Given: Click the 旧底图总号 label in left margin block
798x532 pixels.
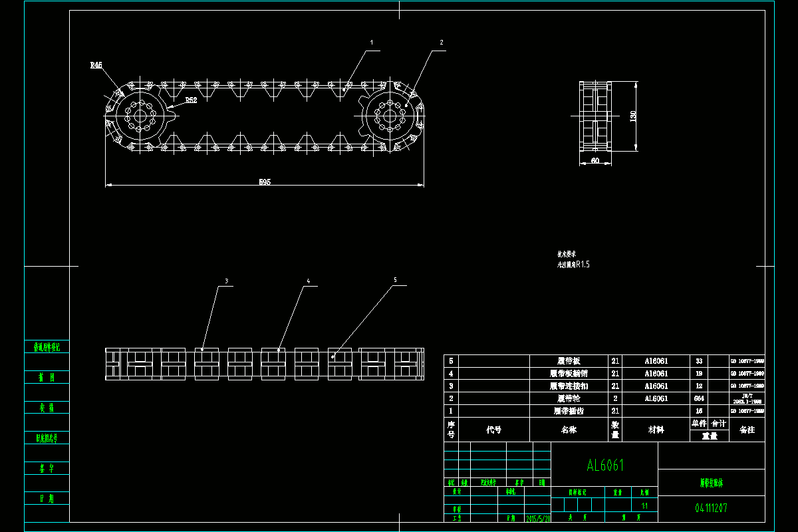Looking at the screenshot, I should [47, 438].
